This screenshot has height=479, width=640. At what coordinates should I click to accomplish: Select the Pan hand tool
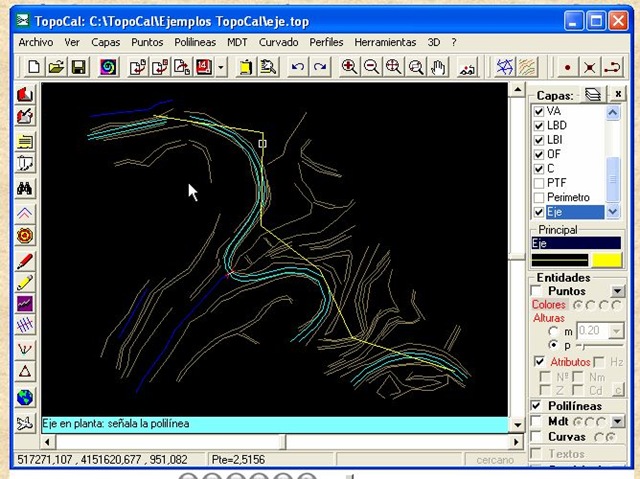pos(438,67)
